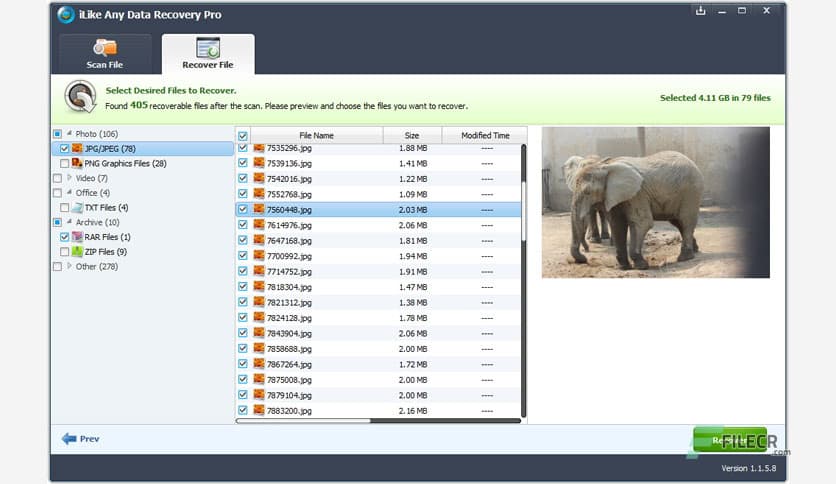Click the file icon of 7614976.jpg
Viewport: 836px width, 484px height.
(259, 225)
